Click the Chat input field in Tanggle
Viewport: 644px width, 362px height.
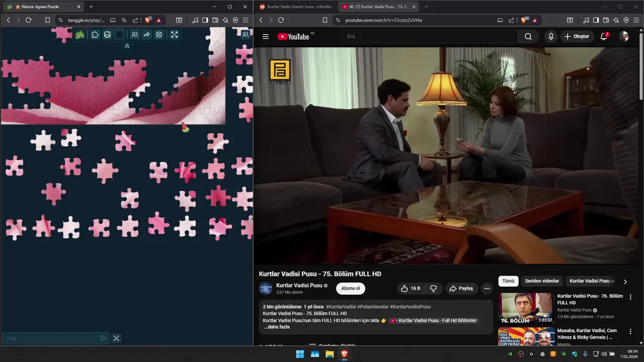[50, 338]
